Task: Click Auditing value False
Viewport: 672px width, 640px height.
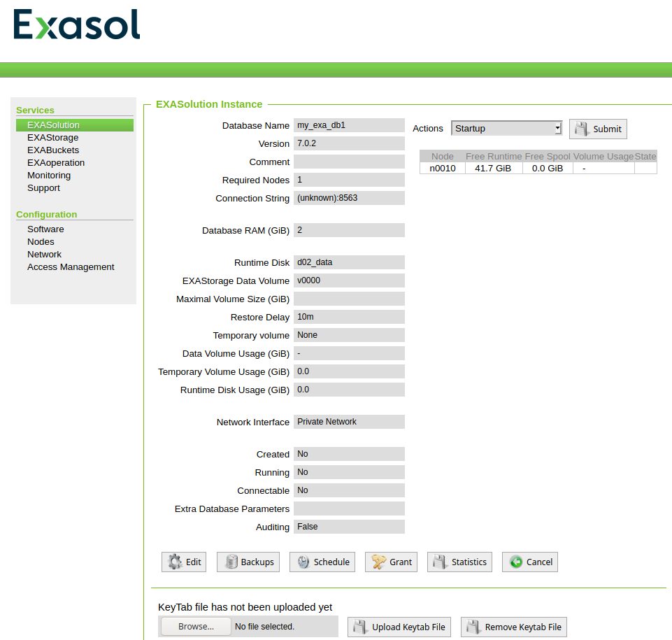Action: point(349,527)
